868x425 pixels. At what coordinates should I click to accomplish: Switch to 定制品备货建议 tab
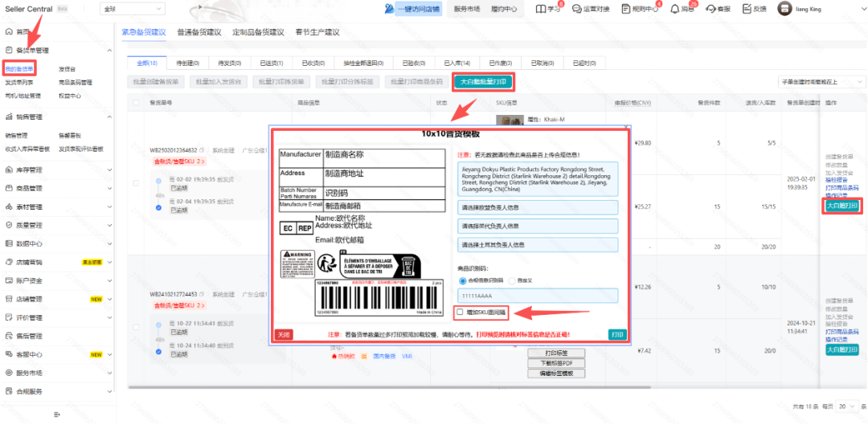(x=259, y=32)
